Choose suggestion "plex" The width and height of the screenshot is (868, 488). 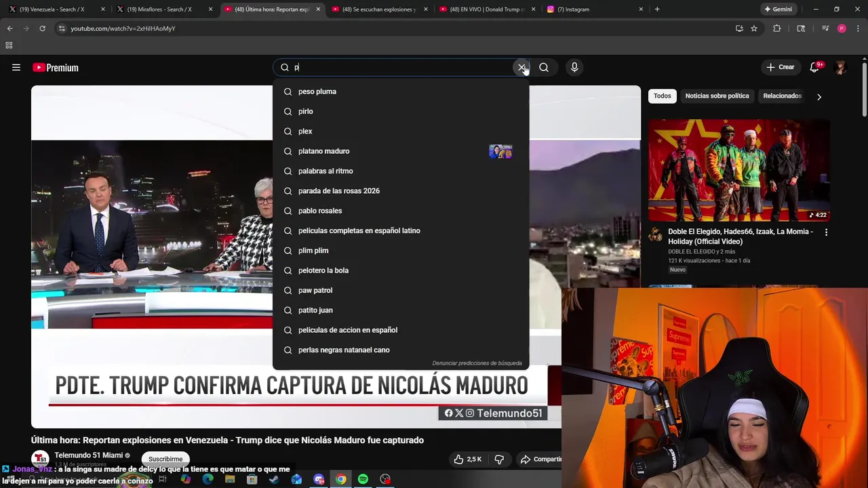401,131
